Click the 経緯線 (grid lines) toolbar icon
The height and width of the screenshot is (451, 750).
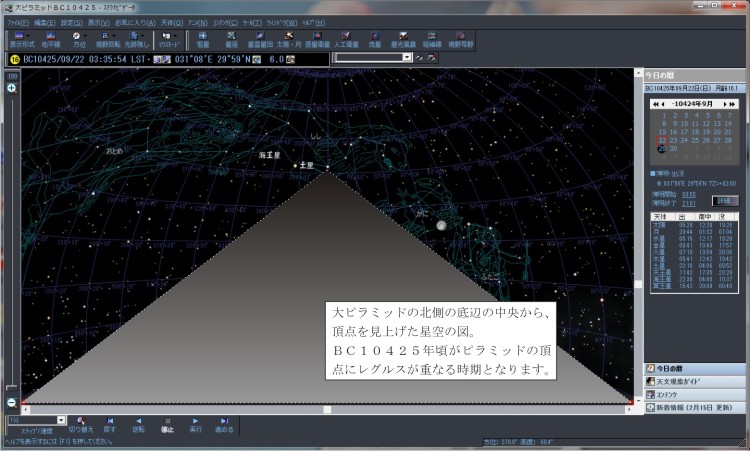click(432, 38)
